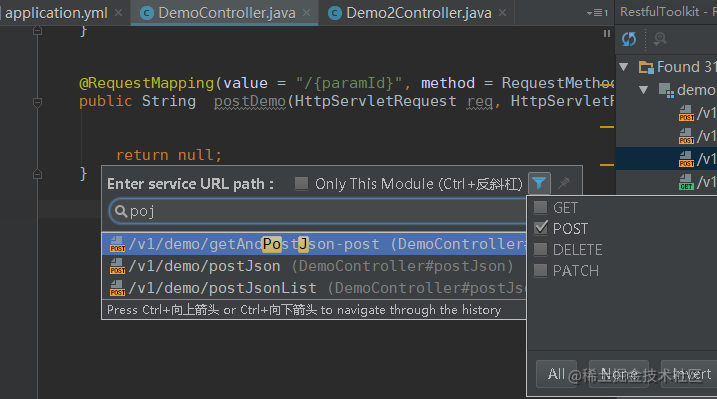Collapse the Found services tree node
The height and width of the screenshot is (399, 717).
coord(623,67)
